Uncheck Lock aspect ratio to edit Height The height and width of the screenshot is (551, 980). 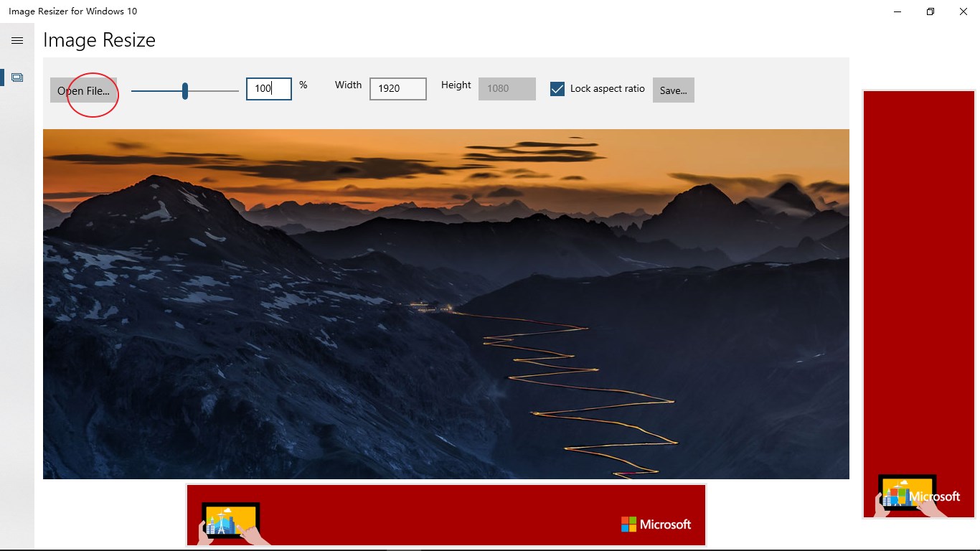coord(557,88)
